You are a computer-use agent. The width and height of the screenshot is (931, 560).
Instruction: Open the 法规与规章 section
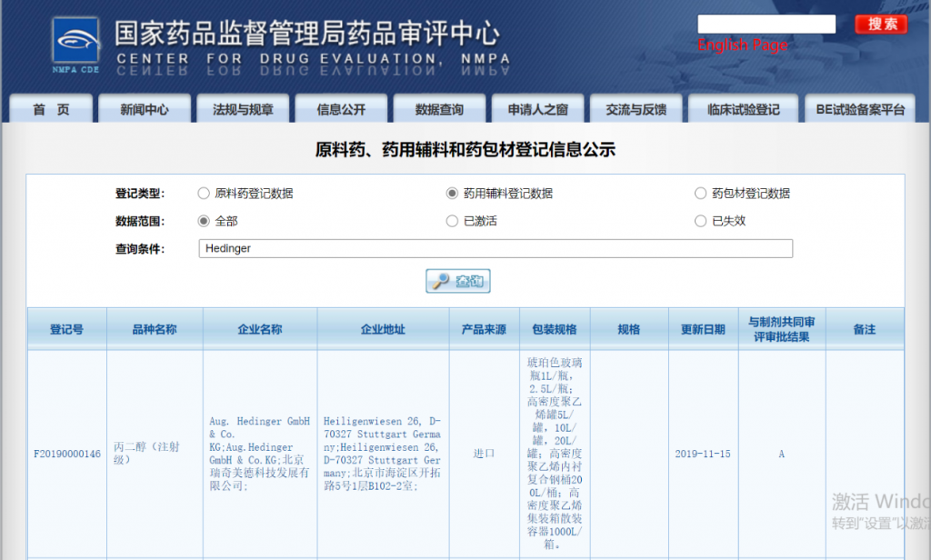pos(243,107)
